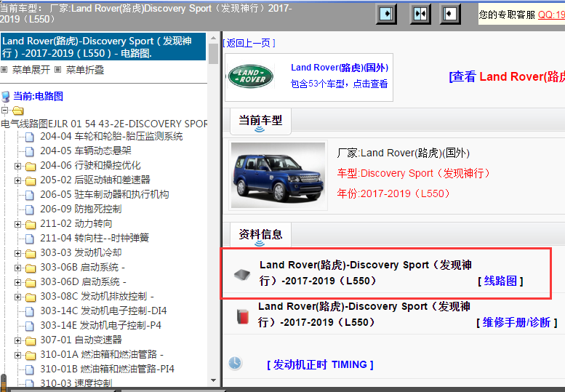Screen dimensions: 565x392
Task: Click the clock icon beside 发动机正时 TIMING
Action: [235, 363]
